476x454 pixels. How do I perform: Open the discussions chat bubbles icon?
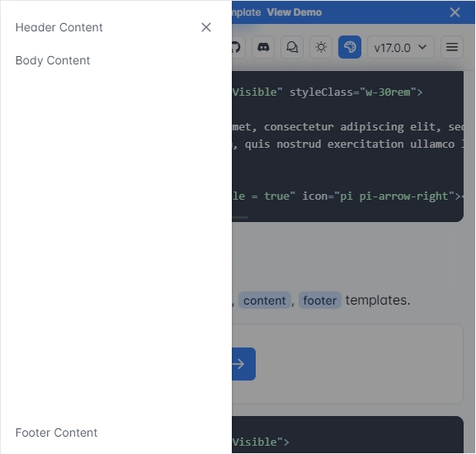[292, 47]
